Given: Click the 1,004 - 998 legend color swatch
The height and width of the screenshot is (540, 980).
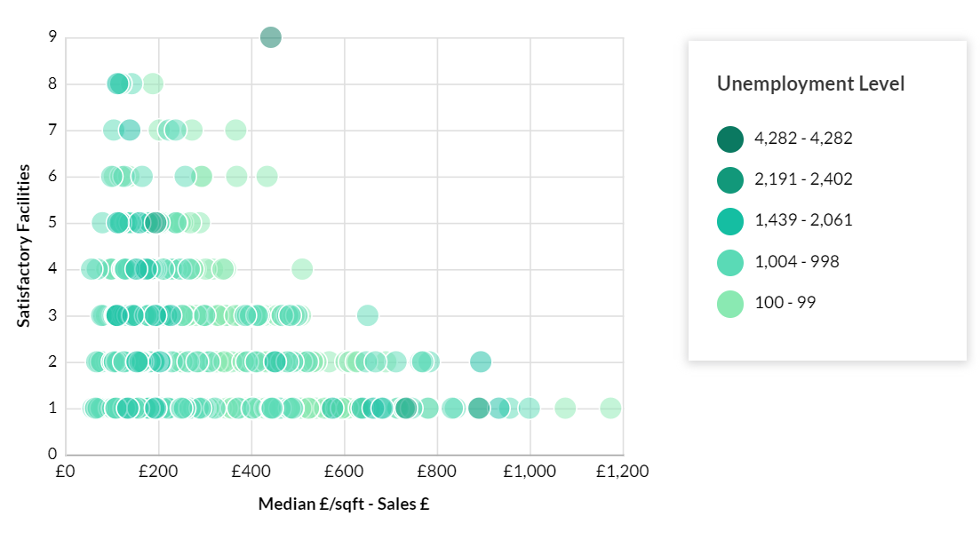Looking at the screenshot, I should pos(730,262).
